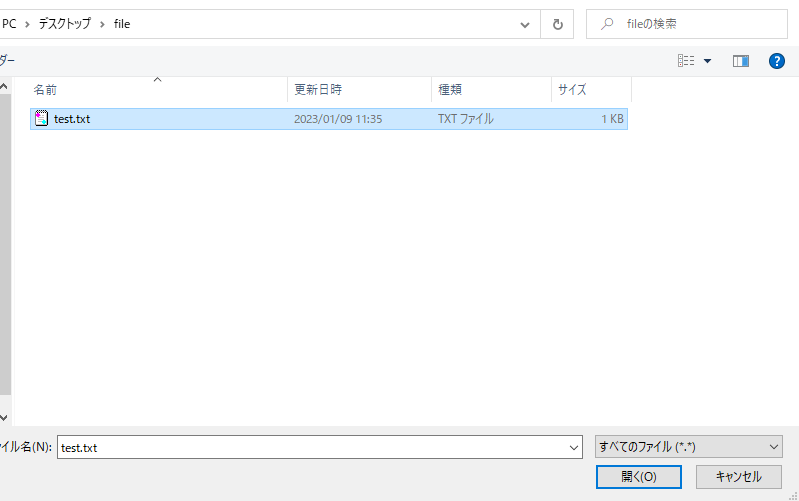Click the view layout icon
This screenshot has width=799, height=501.
click(x=686, y=61)
